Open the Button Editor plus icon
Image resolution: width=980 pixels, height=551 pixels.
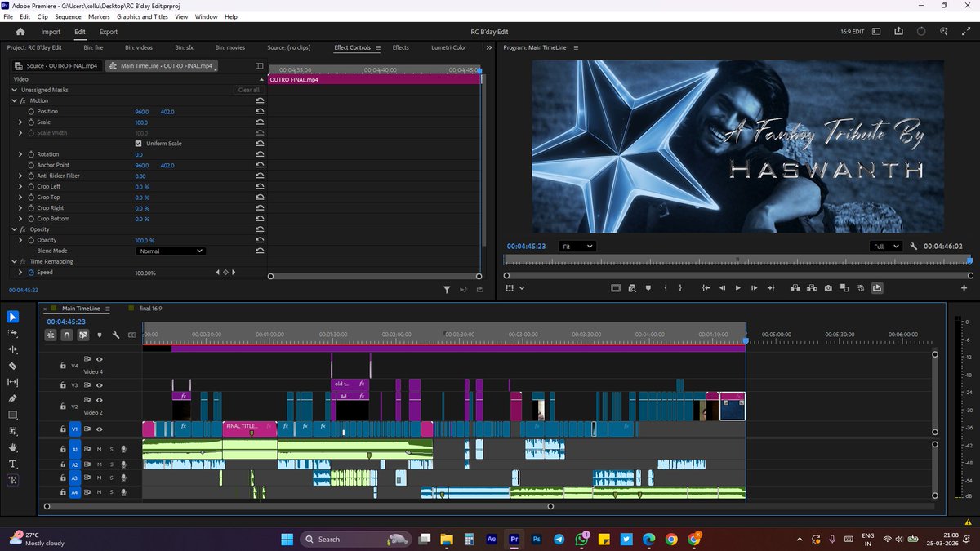tap(964, 287)
